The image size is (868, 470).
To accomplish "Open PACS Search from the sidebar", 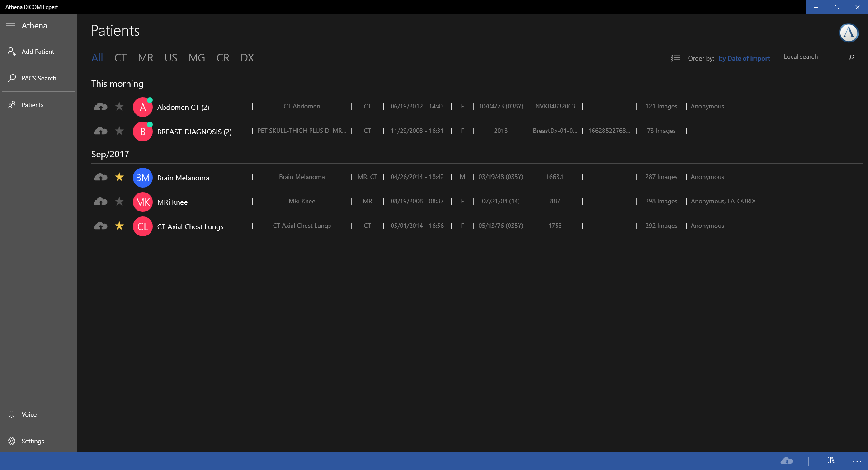I will (x=38, y=78).
